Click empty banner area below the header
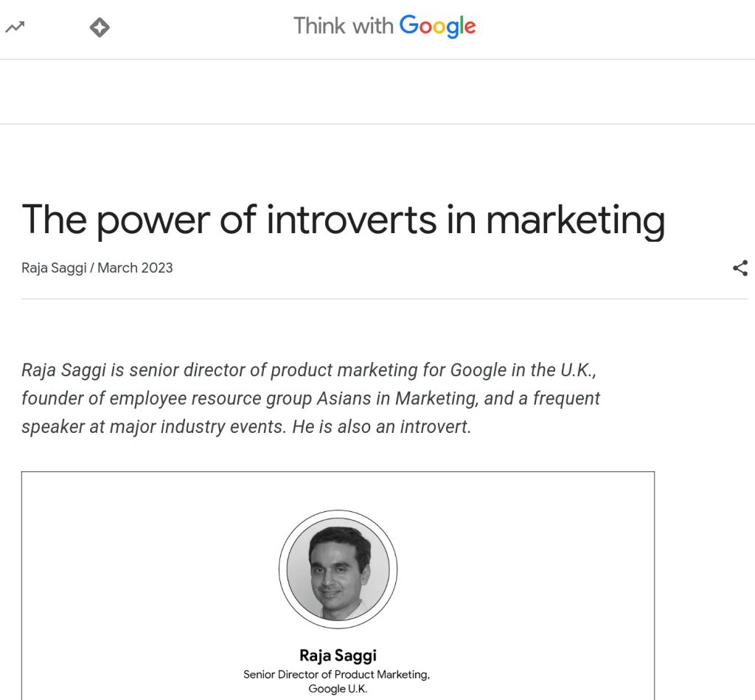755x700 pixels. click(x=377, y=91)
